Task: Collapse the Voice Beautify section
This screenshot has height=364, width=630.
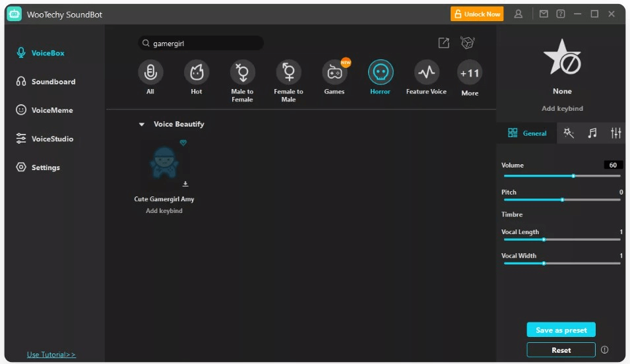Action: (141, 124)
